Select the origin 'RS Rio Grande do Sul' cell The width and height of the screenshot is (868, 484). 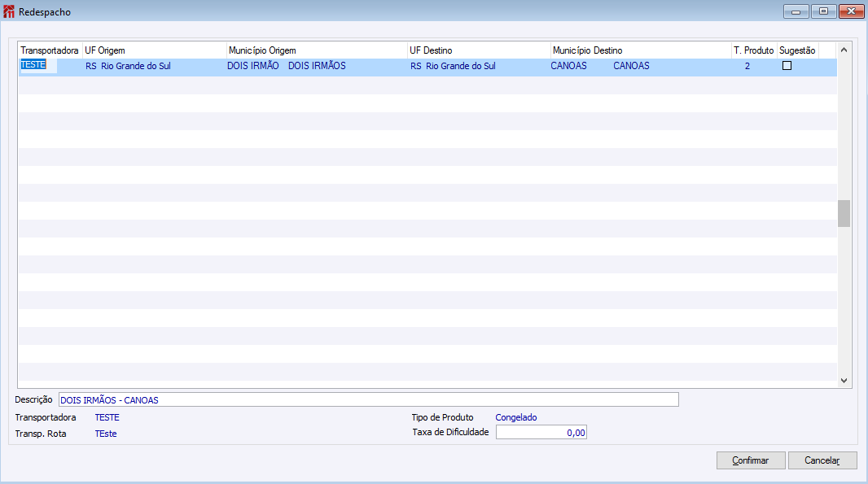click(128, 66)
